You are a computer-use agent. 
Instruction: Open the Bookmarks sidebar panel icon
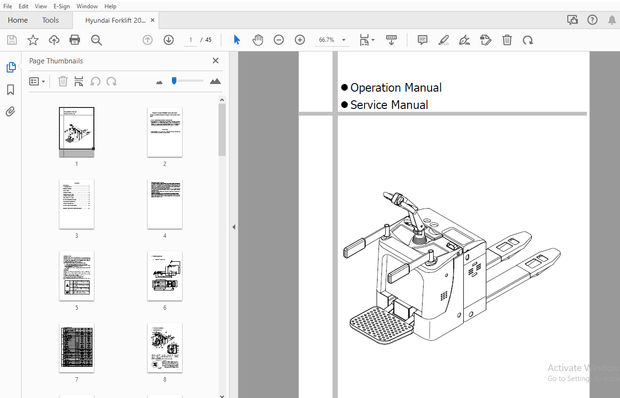point(11,89)
